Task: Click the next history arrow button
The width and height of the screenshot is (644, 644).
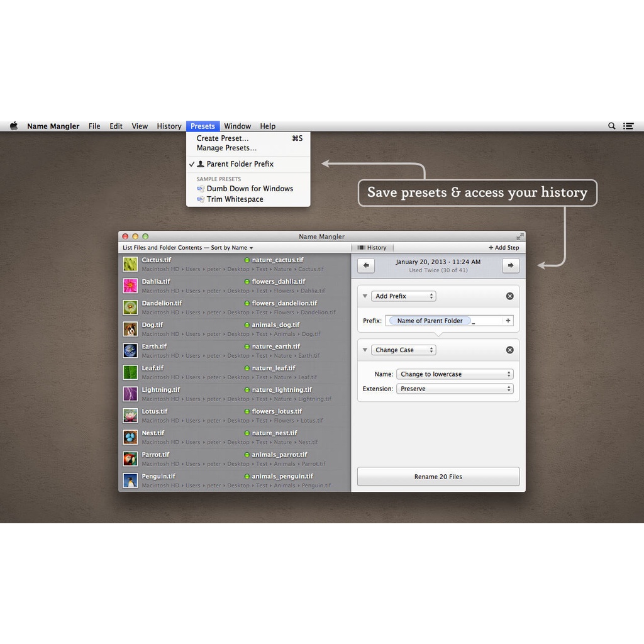Action: click(x=511, y=265)
